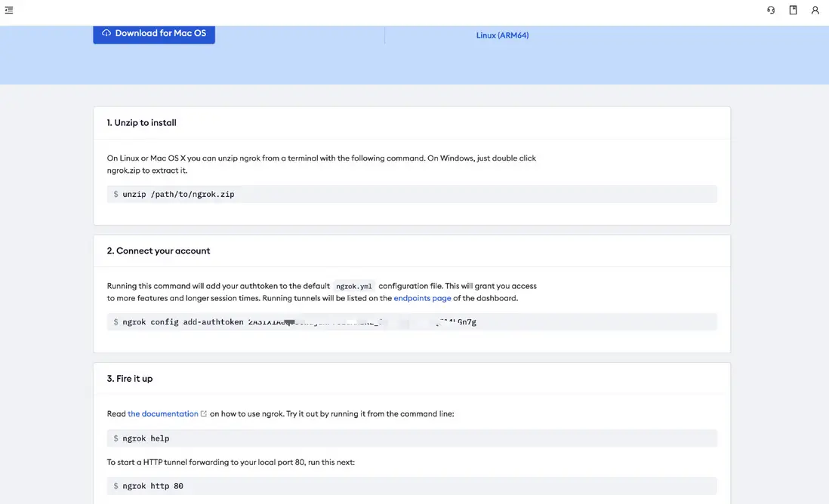Click the '1. Unzip to install' heading
Viewport: 829px width, 504px height.
click(x=142, y=122)
